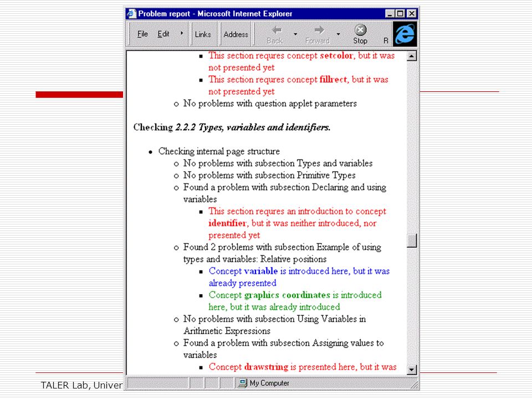Click the Forward arrow toolbar icon
The width and height of the screenshot is (532, 399).
(319, 30)
